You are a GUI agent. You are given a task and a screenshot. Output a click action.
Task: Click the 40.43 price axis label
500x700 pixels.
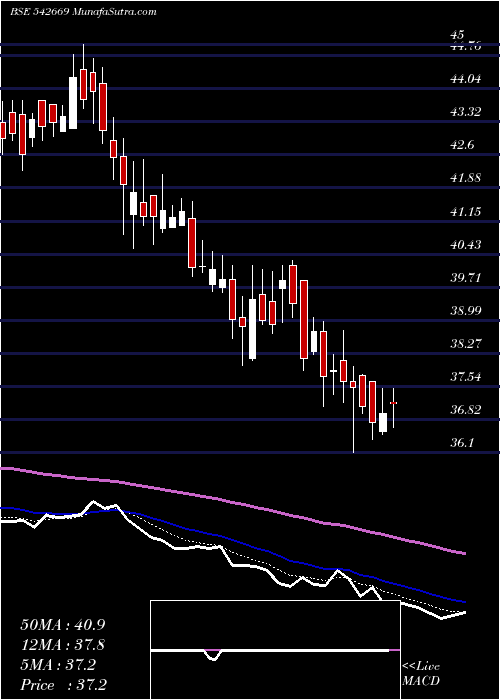466,244
